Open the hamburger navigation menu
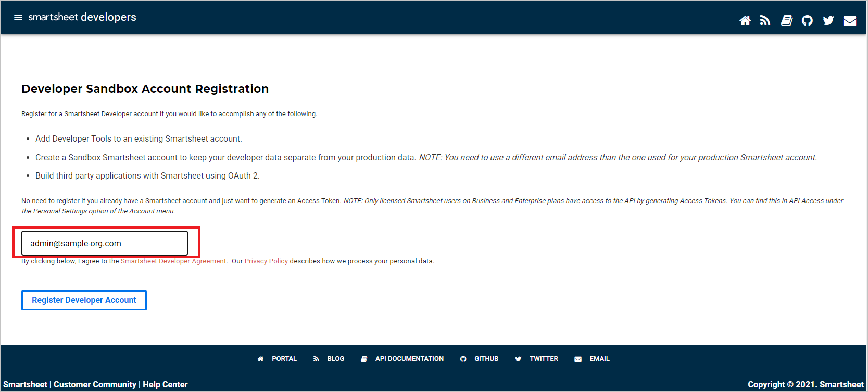868x392 pixels. [x=18, y=17]
